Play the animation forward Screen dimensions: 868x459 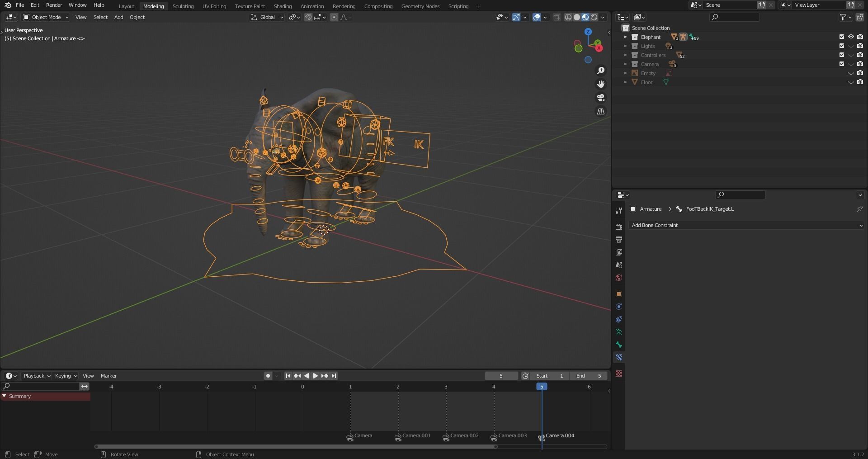316,376
